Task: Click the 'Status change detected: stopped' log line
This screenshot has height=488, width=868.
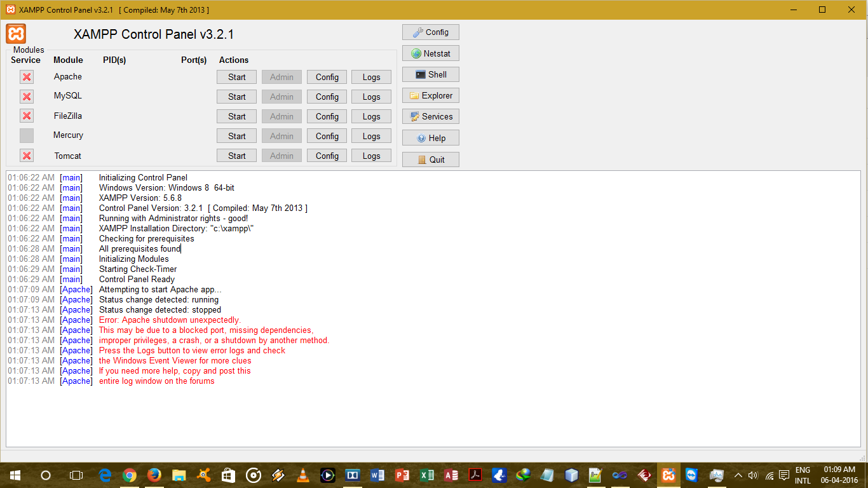Action: 160,310
